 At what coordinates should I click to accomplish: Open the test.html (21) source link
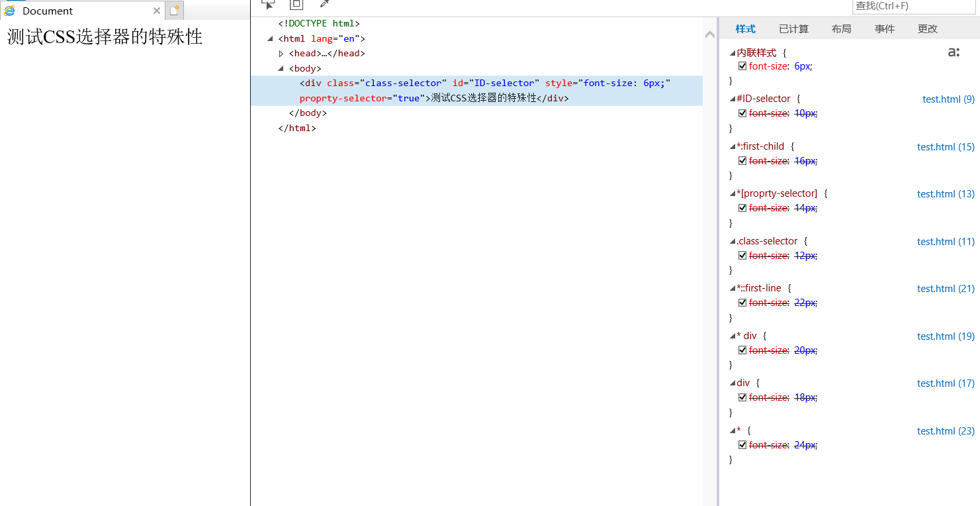(x=946, y=289)
